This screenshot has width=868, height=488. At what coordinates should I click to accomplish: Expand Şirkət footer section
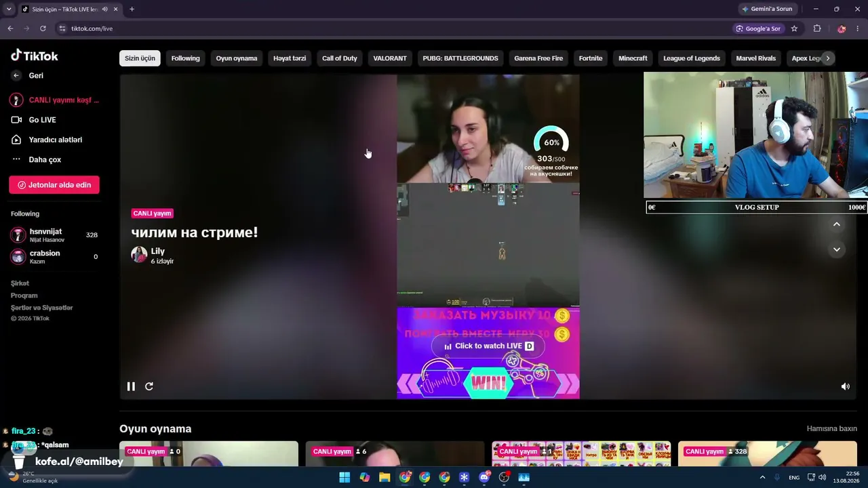point(20,283)
